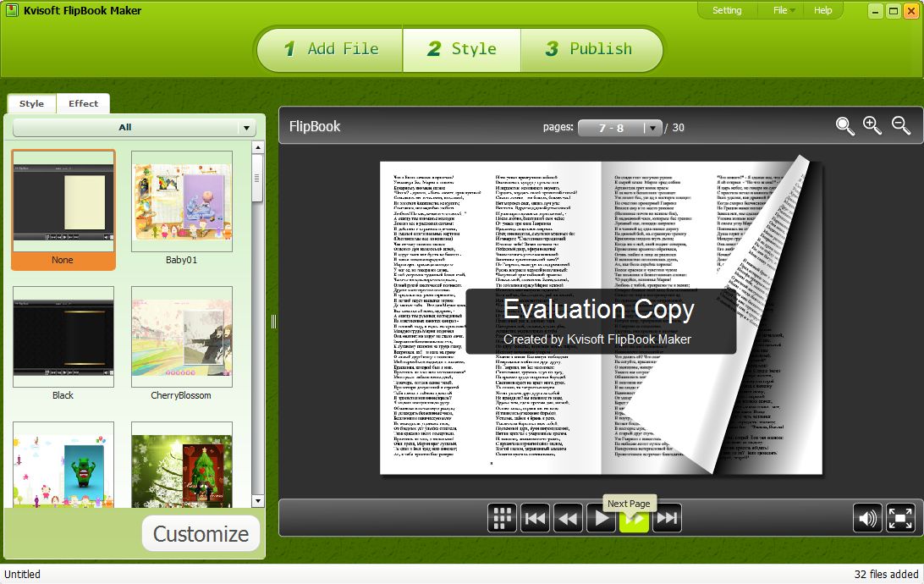Viewport: 924px width, 584px height.
Task: Open the pages 7 - 8 dropdown
Action: pos(651,128)
